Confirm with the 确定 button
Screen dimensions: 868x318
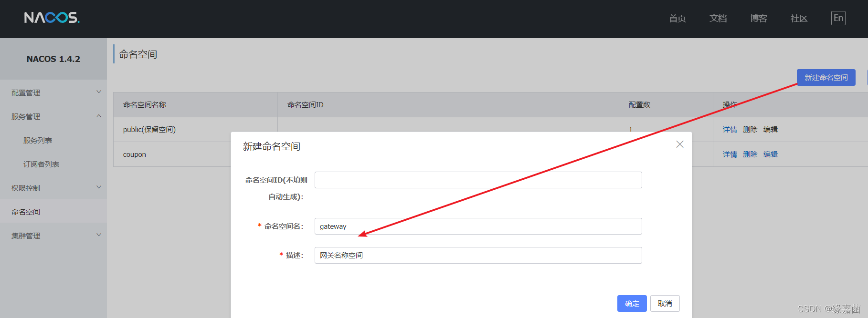632,303
